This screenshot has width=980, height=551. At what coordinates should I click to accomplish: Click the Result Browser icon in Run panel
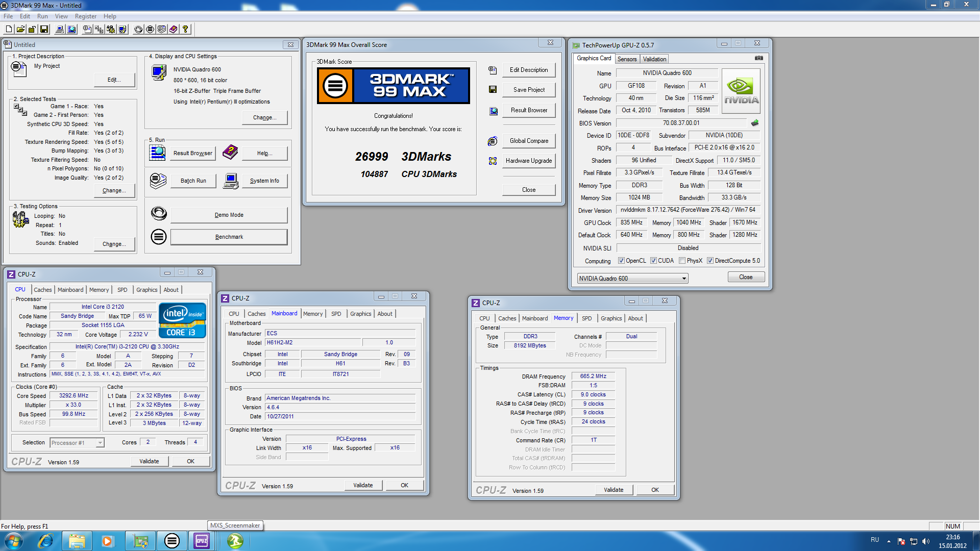tap(157, 153)
